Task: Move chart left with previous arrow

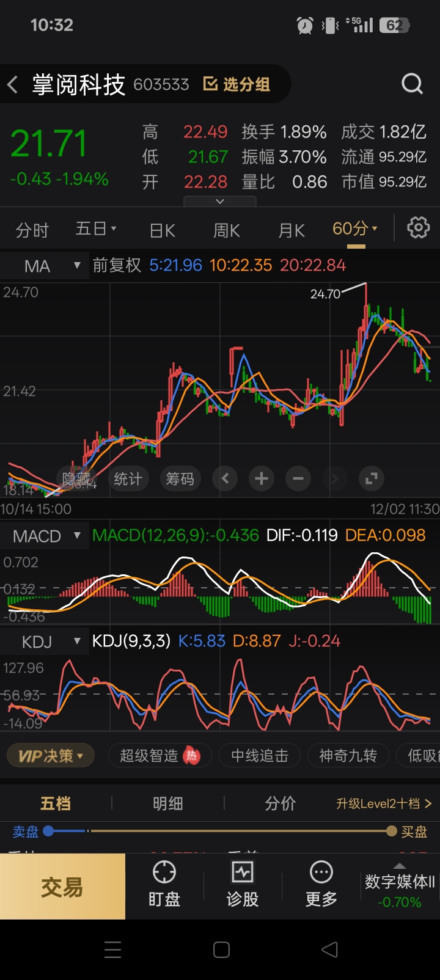Action: pyautogui.click(x=225, y=478)
